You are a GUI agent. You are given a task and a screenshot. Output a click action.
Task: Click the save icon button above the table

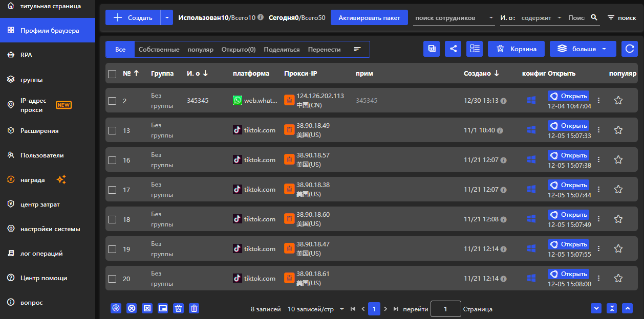pyautogui.click(x=432, y=49)
